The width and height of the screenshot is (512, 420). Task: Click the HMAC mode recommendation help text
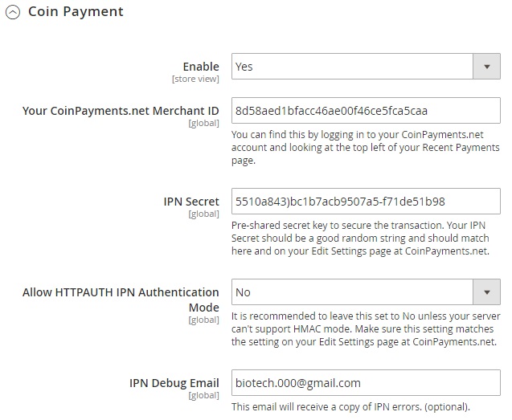click(366, 329)
